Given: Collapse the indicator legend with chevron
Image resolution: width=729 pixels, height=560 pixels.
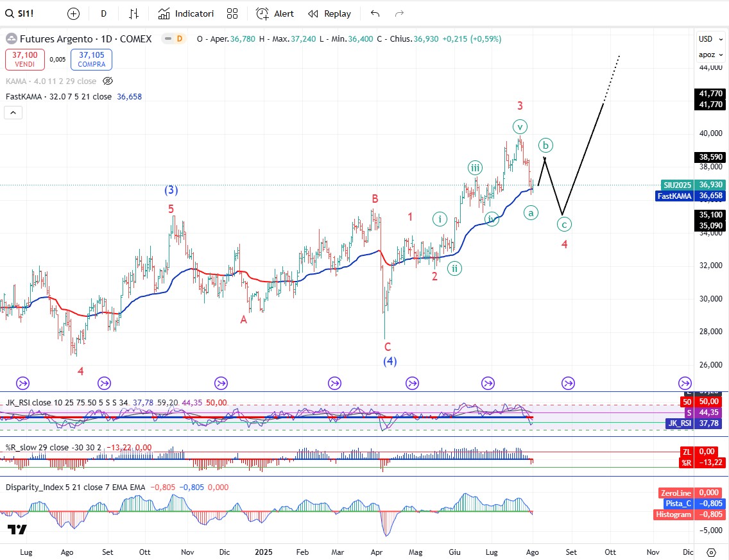Looking at the screenshot, I should pyautogui.click(x=13, y=113).
